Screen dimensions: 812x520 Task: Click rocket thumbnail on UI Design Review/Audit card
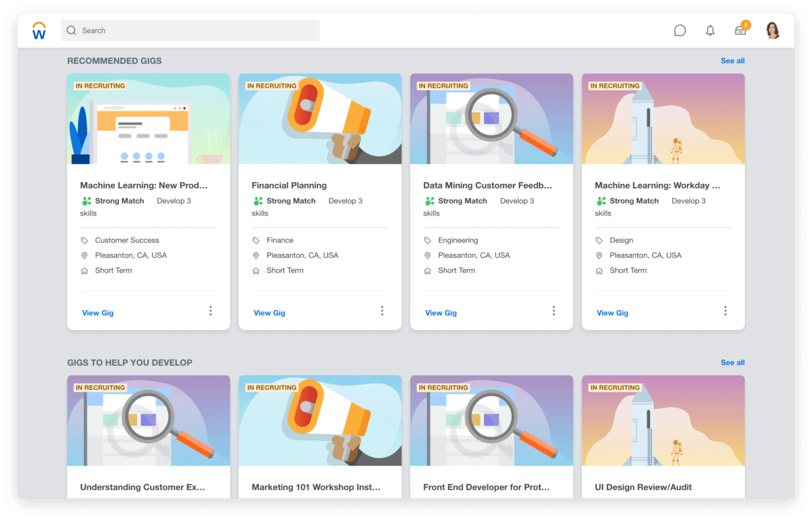(x=663, y=421)
